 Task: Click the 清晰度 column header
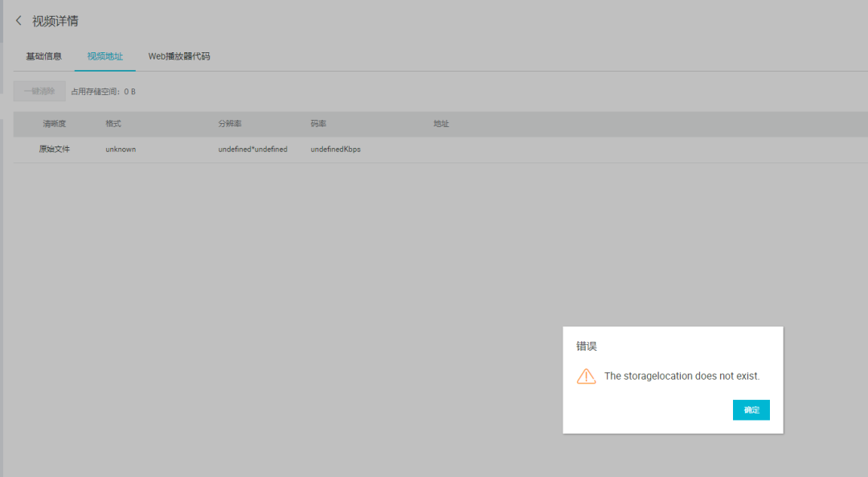coord(55,124)
